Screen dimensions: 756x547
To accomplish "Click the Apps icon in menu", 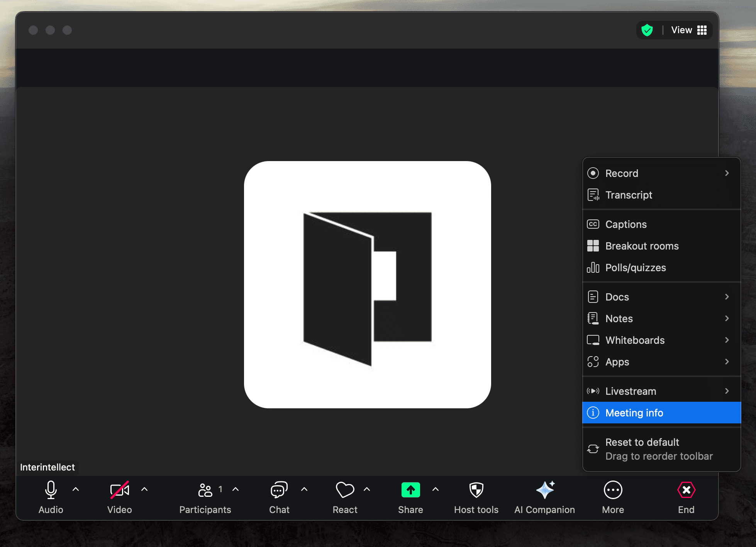I will tap(593, 362).
